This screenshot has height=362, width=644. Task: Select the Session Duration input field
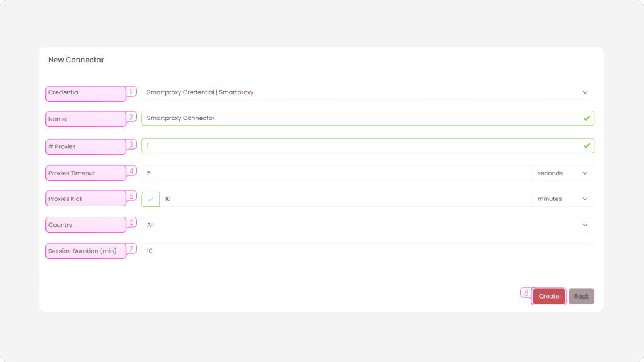(x=367, y=251)
